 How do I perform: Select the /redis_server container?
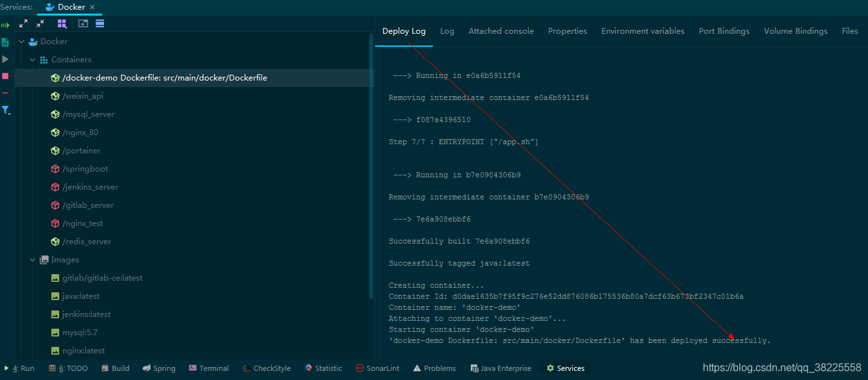click(86, 242)
